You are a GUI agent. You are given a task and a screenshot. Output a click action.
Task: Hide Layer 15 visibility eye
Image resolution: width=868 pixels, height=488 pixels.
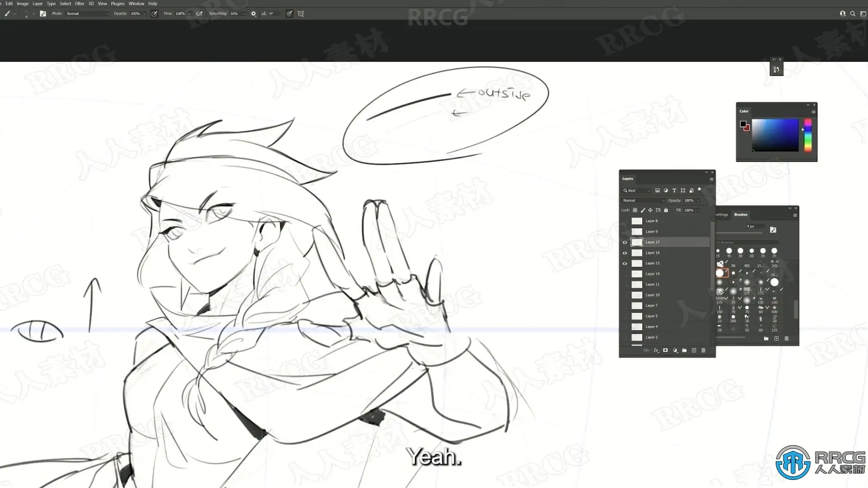625,263
